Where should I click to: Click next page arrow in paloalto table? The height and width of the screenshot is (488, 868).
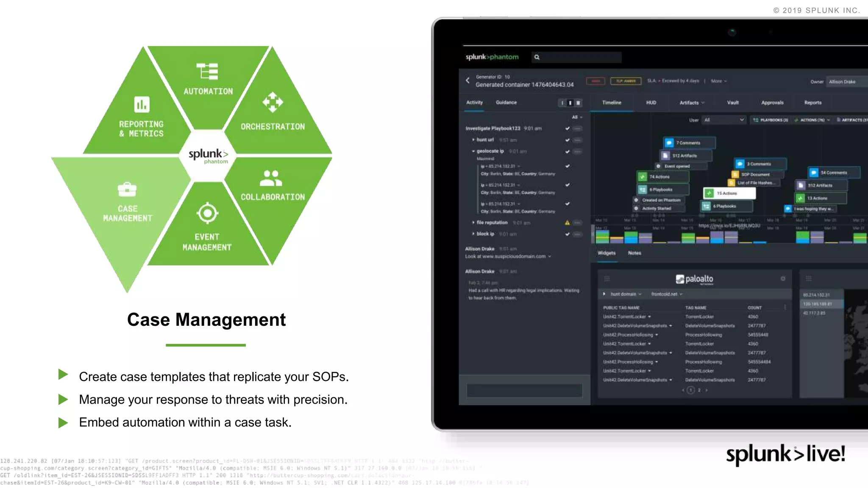point(707,390)
